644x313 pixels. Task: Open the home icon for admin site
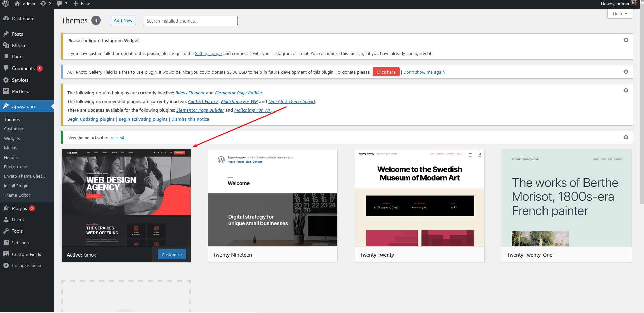pos(17,4)
